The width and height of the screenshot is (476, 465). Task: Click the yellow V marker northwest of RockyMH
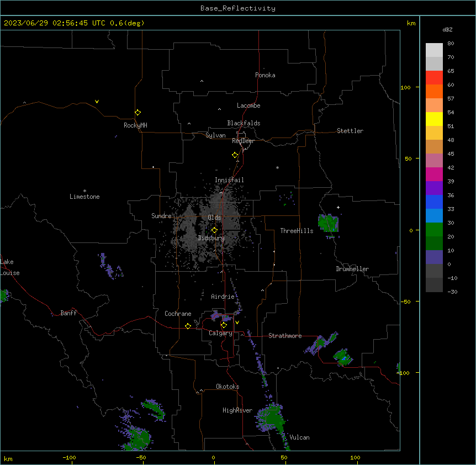97,102
